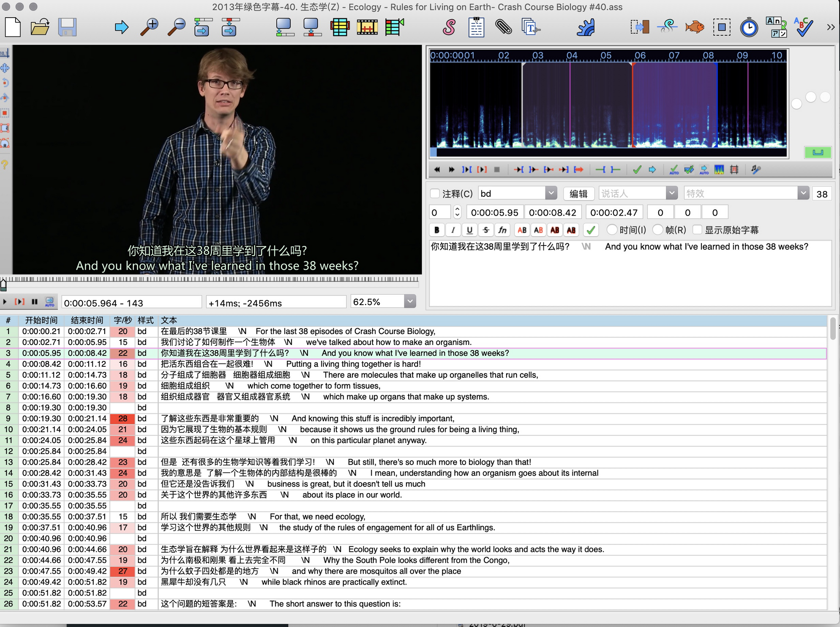Viewport: 840px width, 627px height.
Task: Click the orange Kanji Timer fish icon
Action: point(694,27)
